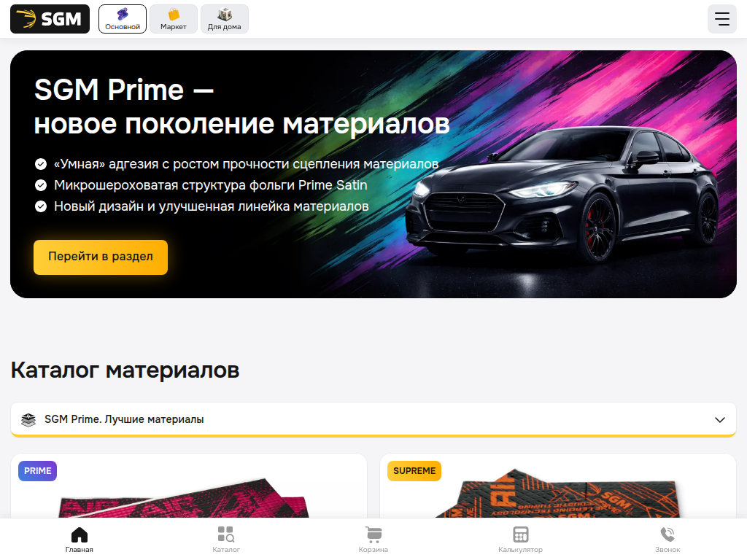Click the SGM Prime banner headline text
The height and width of the screenshot is (560, 747).
point(241,106)
